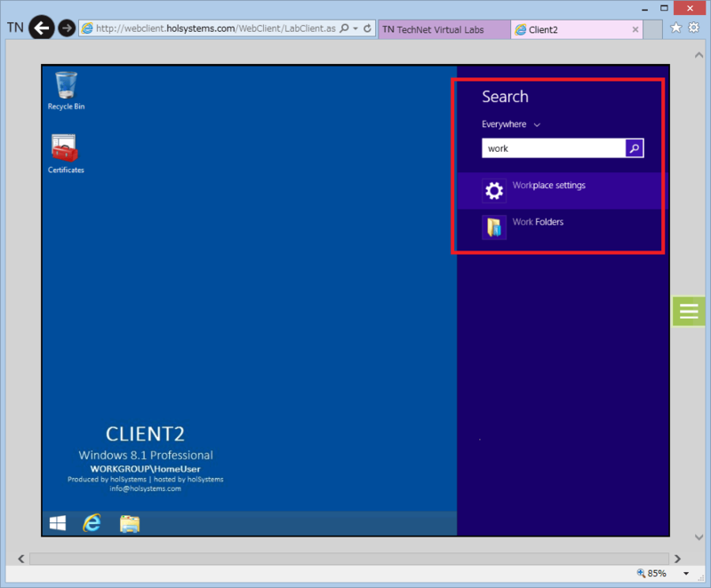Maximize the browser window
The image size is (711, 588).
tap(664, 8)
